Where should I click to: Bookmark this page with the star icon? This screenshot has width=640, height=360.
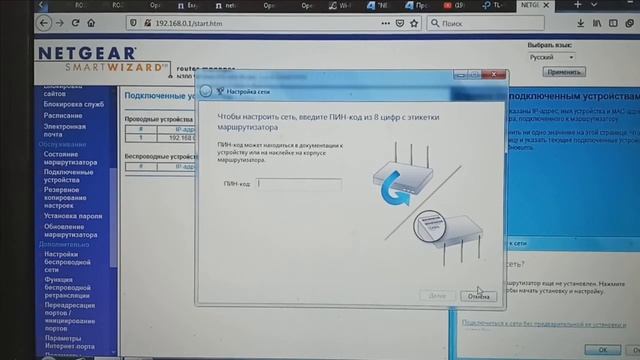(414, 23)
